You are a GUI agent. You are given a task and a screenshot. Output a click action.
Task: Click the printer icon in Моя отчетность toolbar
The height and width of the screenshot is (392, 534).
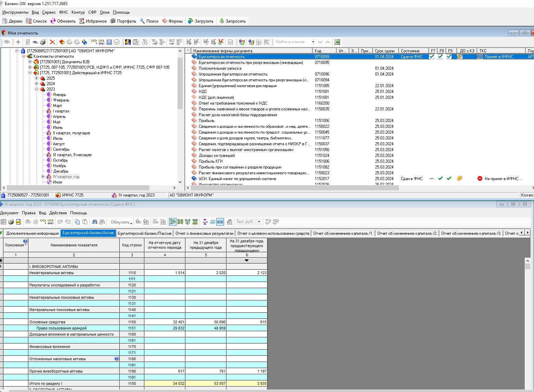coord(43,42)
